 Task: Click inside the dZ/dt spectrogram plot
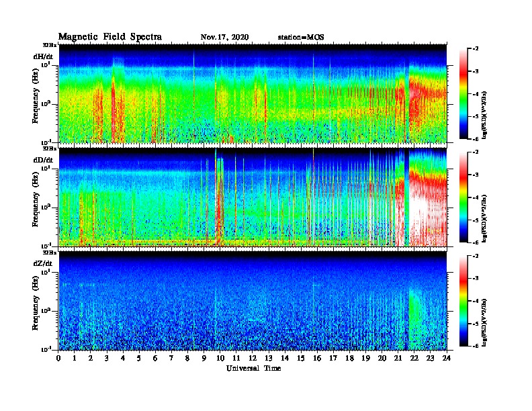253,301
